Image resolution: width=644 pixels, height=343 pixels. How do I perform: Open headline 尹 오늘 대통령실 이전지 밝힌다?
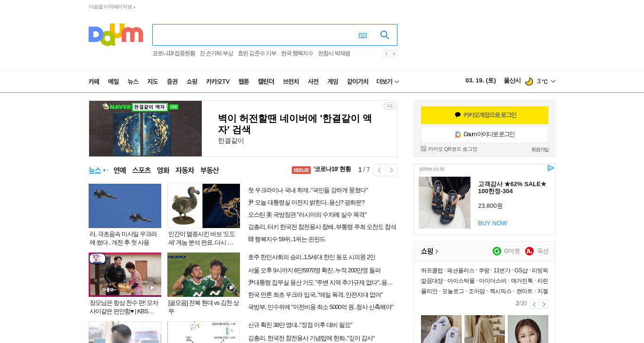click(306, 203)
